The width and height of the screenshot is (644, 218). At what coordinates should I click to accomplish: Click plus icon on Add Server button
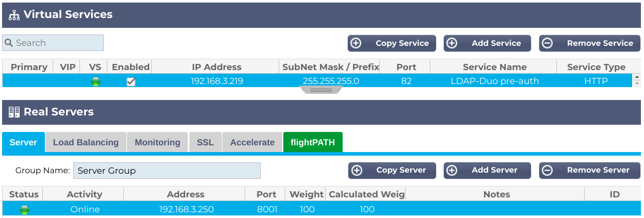[452, 170]
